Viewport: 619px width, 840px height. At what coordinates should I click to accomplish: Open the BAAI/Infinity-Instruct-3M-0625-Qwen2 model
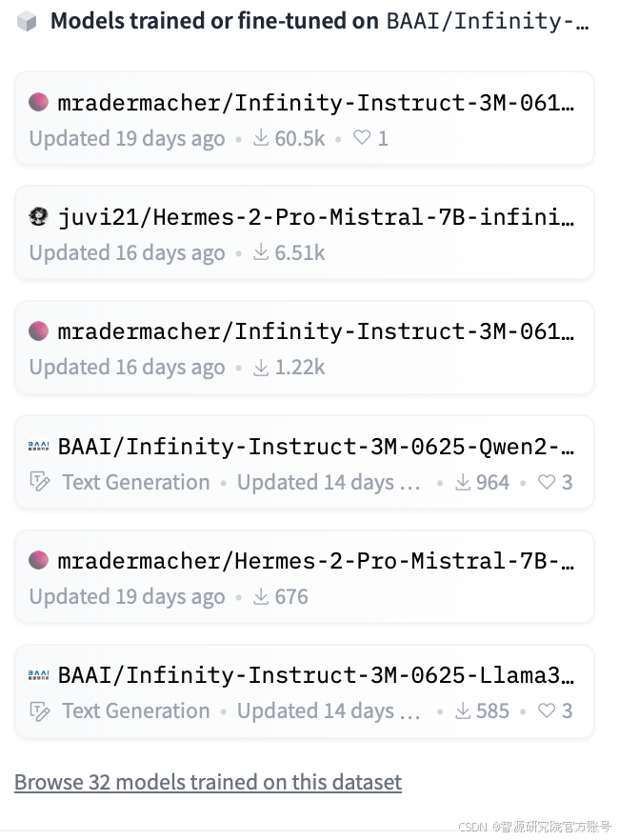point(316,446)
